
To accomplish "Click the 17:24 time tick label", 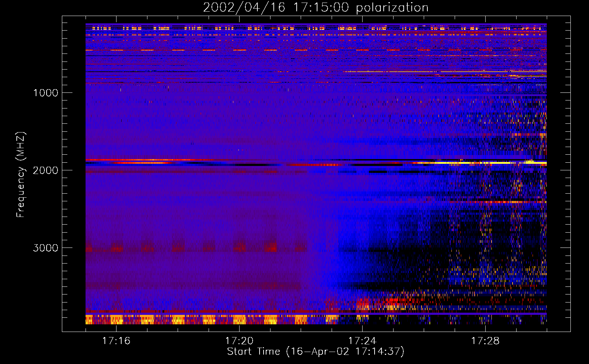I will point(362,341).
